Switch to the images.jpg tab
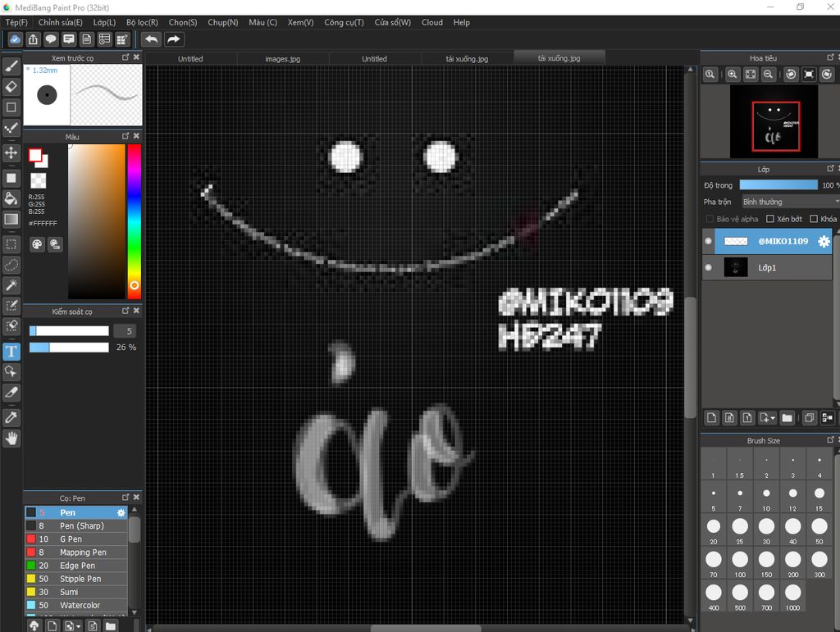This screenshot has width=840, height=632. [x=282, y=59]
